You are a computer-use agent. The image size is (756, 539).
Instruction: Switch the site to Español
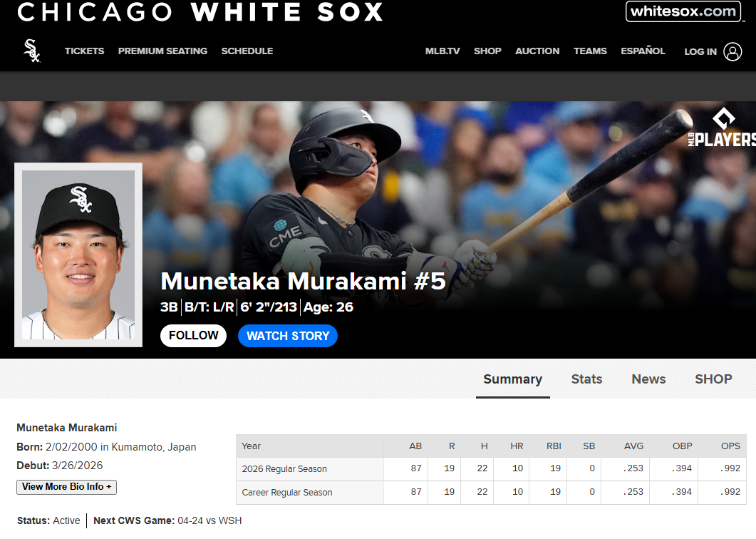click(x=643, y=51)
